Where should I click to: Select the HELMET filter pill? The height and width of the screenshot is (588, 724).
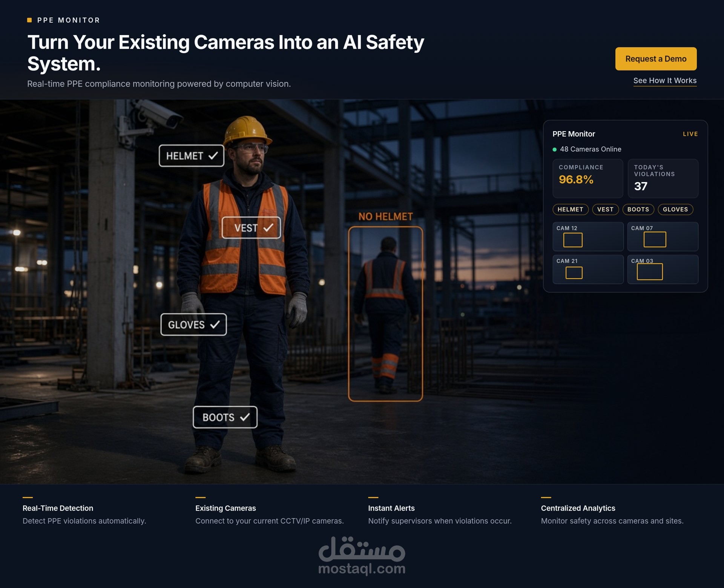point(570,209)
